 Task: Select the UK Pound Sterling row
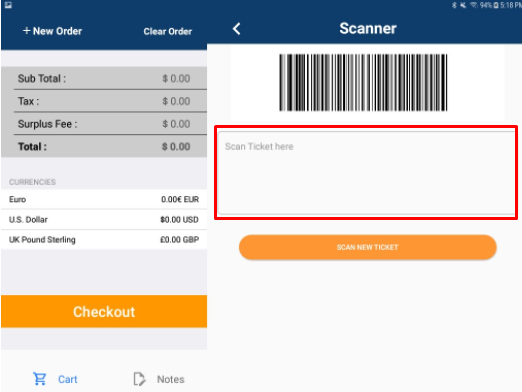click(x=104, y=240)
